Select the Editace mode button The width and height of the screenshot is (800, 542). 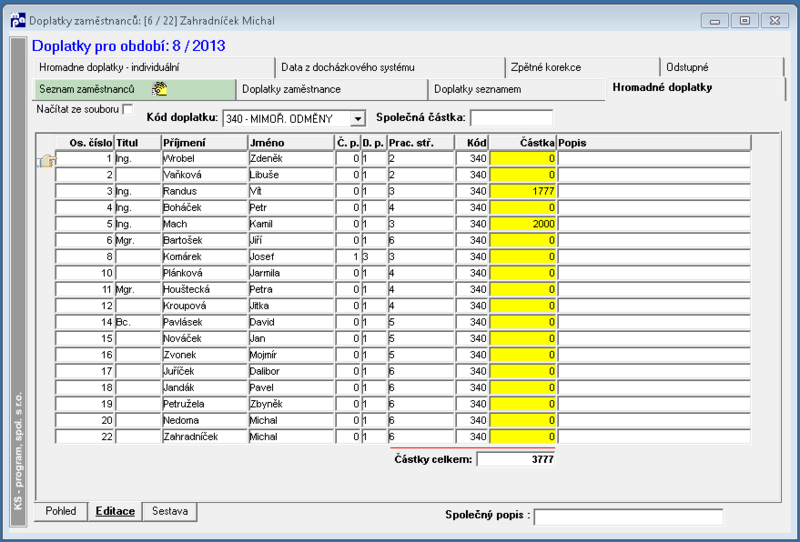click(115, 511)
